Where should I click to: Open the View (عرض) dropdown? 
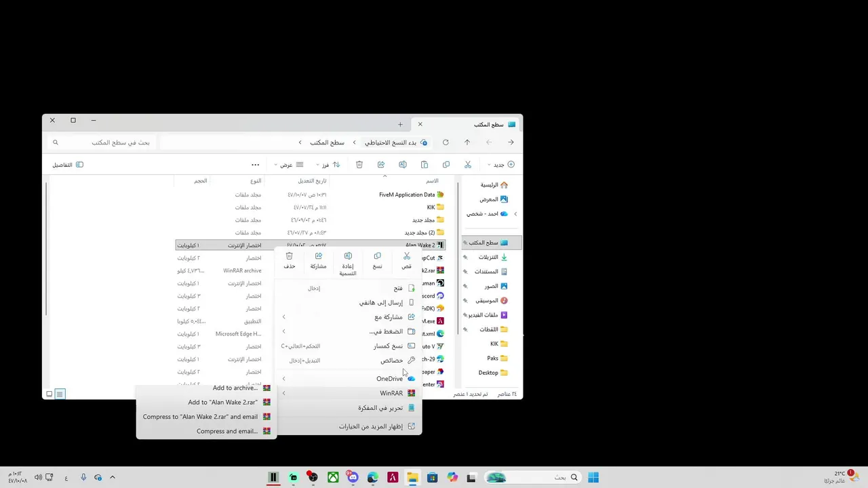(x=289, y=165)
